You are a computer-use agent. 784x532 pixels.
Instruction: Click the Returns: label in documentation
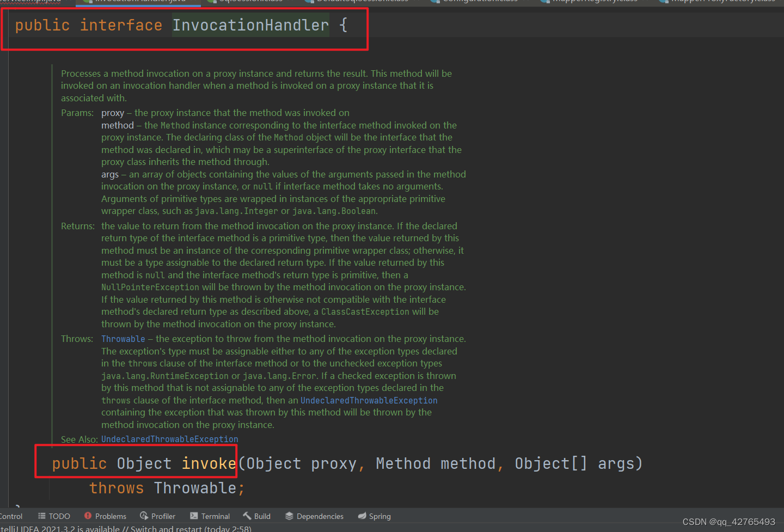(x=78, y=226)
